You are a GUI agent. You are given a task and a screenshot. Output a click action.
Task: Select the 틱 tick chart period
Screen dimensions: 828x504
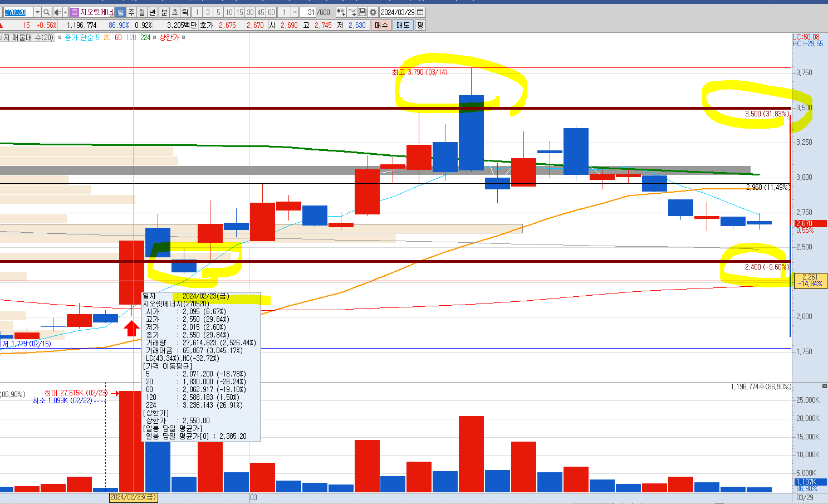(x=185, y=12)
